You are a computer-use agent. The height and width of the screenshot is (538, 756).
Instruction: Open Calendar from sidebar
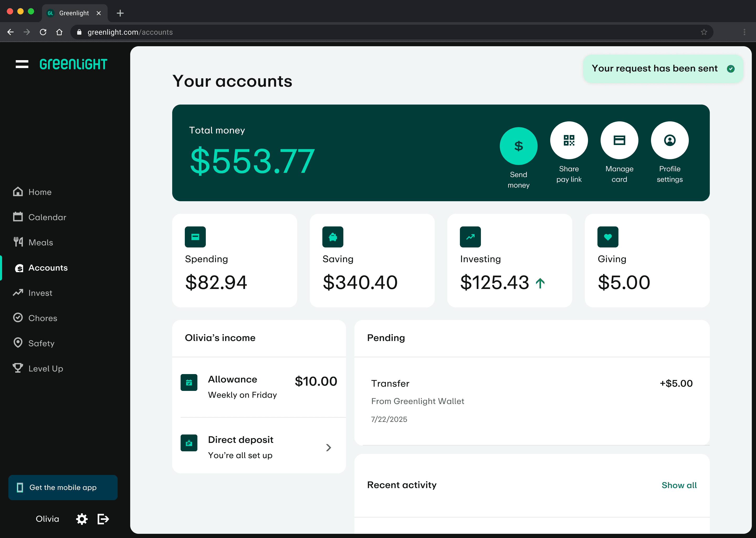[47, 217]
